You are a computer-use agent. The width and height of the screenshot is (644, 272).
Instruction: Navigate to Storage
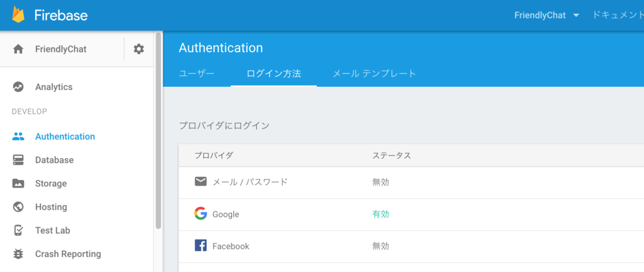click(51, 183)
